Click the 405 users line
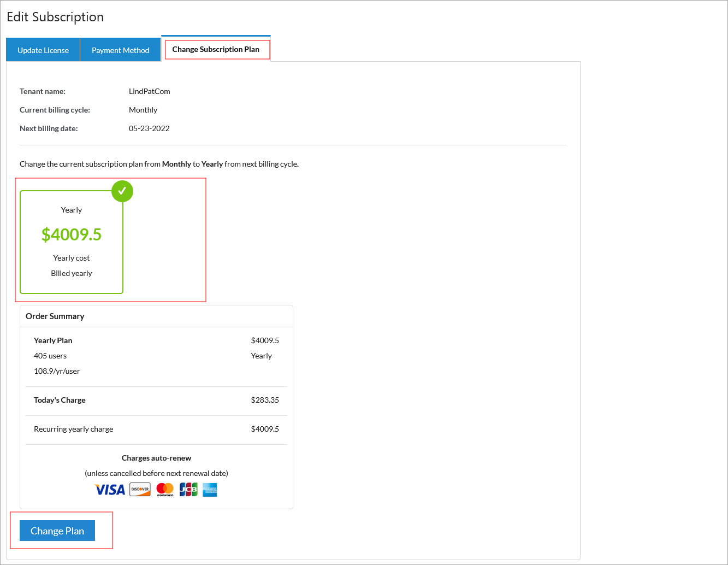The height and width of the screenshot is (565, 728). pos(50,356)
